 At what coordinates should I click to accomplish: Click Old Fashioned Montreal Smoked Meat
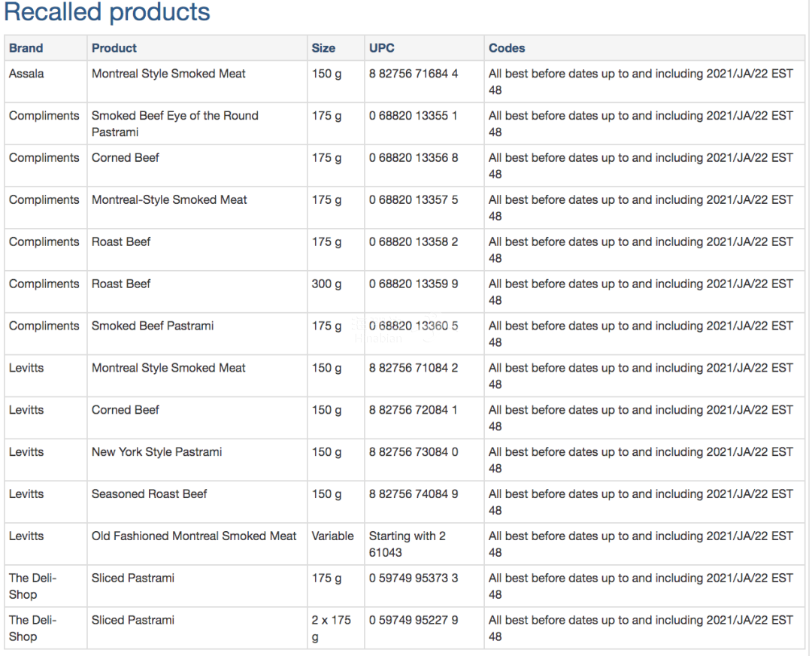(194, 536)
